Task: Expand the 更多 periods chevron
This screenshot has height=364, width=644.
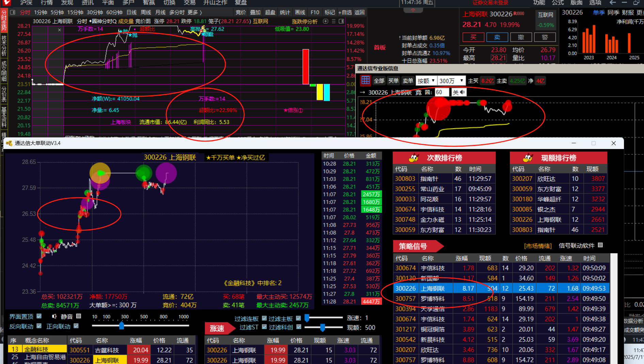Action: click(x=201, y=13)
